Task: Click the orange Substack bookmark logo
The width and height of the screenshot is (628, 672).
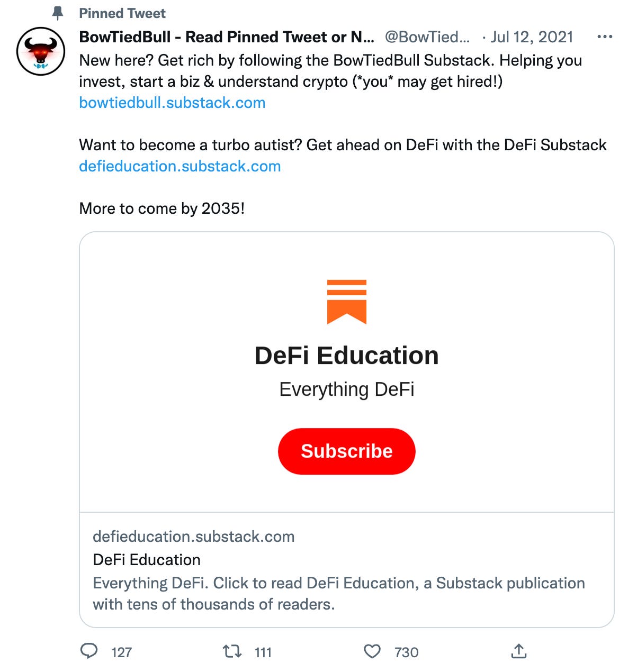Action: [x=347, y=301]
